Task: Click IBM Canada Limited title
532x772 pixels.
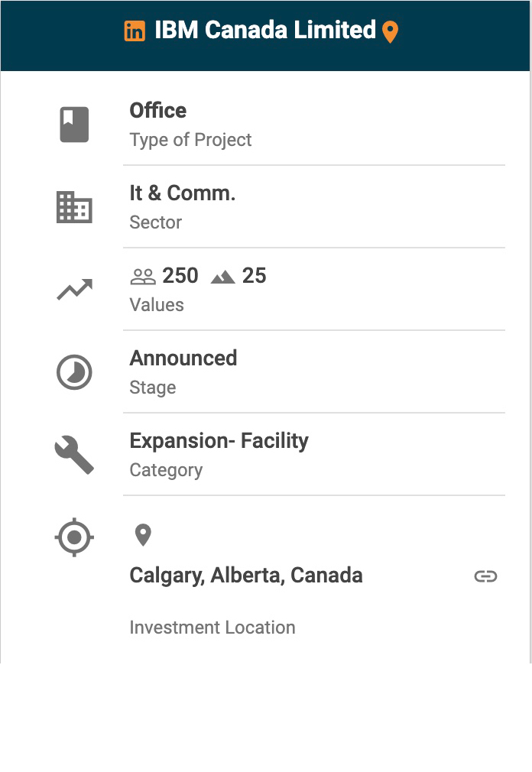Action: coord(264,31)
